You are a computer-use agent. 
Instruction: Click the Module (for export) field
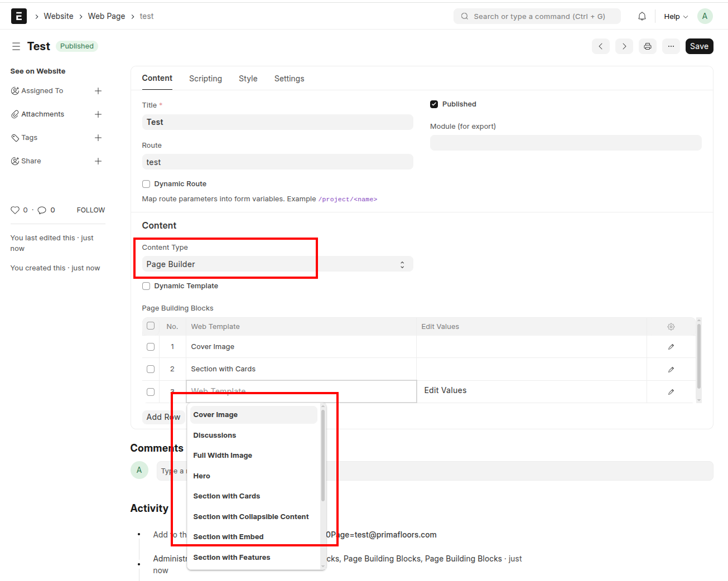click(x=566, y=143)
